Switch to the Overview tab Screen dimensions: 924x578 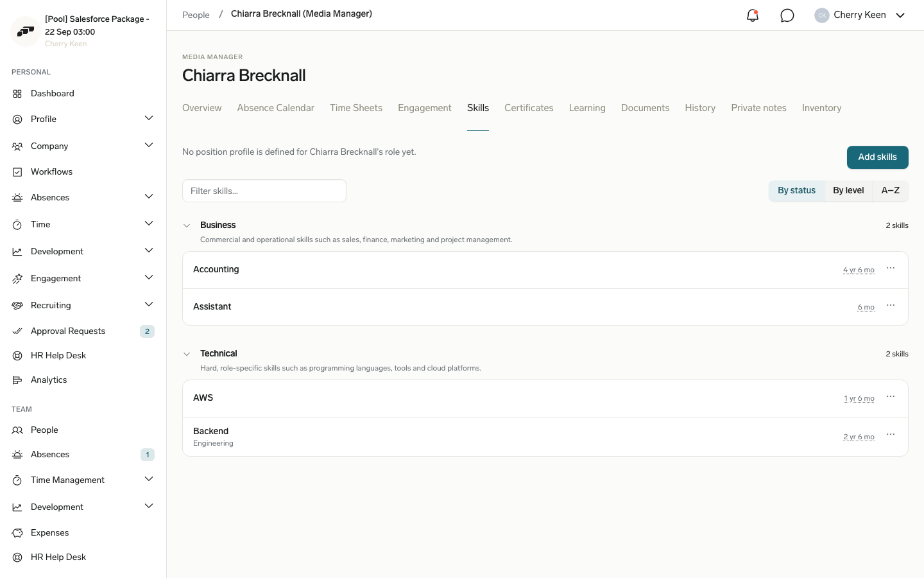tap(201, 108)
